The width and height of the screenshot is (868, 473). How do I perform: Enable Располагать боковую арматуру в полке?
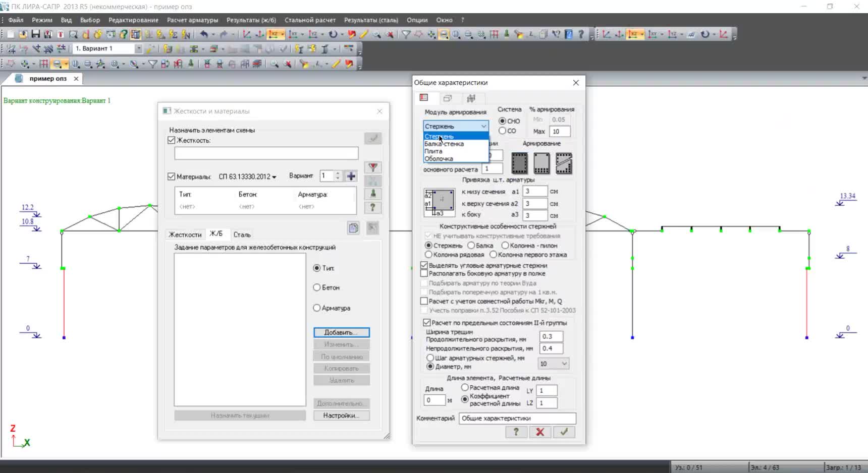tap(424, 273)
